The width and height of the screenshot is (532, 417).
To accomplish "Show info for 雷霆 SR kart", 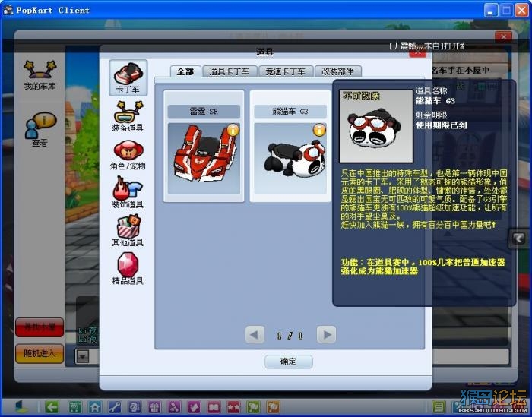I will point(233,130).
